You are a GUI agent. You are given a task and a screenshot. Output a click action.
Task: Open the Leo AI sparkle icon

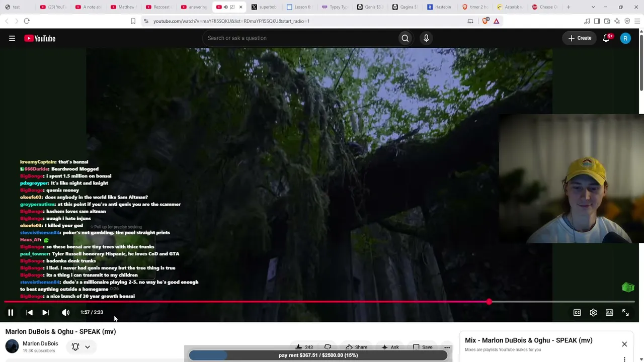click(x=617, y=21)
